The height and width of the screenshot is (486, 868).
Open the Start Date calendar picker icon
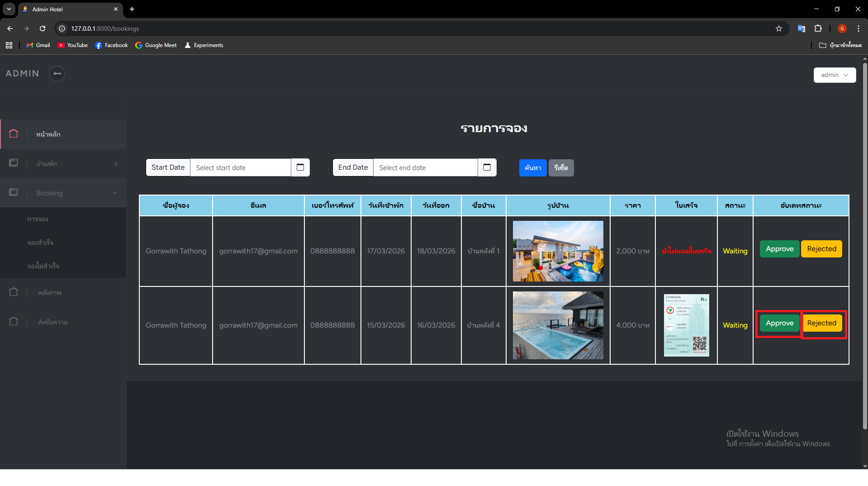pos(300,167)
